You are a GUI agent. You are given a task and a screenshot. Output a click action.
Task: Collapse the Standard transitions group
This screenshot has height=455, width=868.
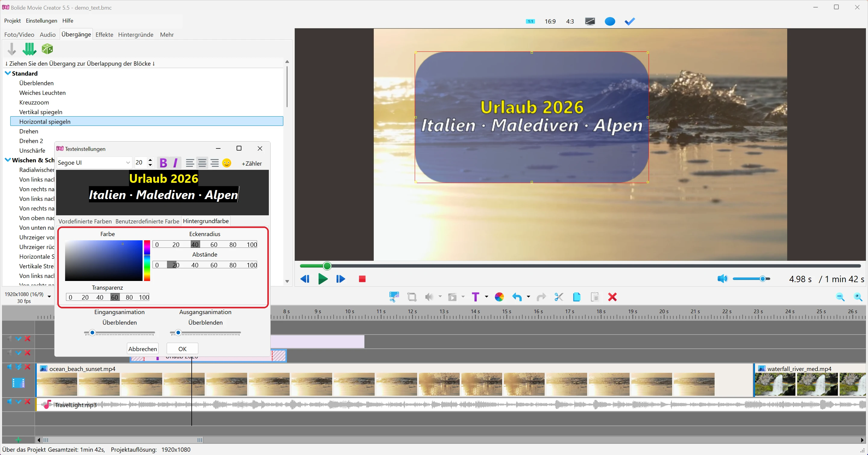click(x=8, y=73)
